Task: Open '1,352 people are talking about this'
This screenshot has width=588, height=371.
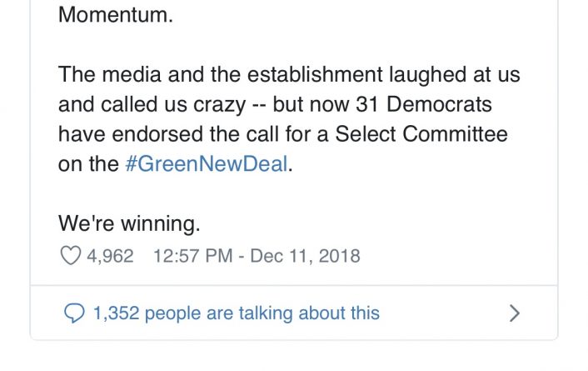Action: (236, 313)
